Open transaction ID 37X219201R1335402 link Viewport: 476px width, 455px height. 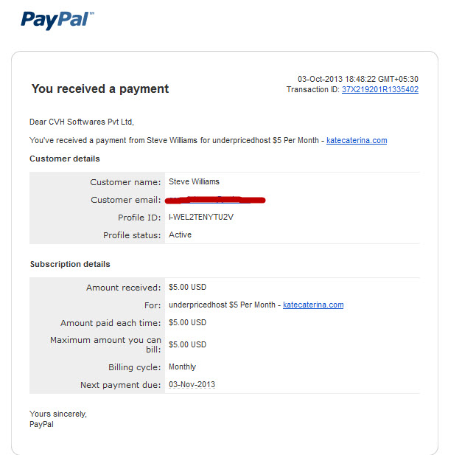tap(380, 90)
